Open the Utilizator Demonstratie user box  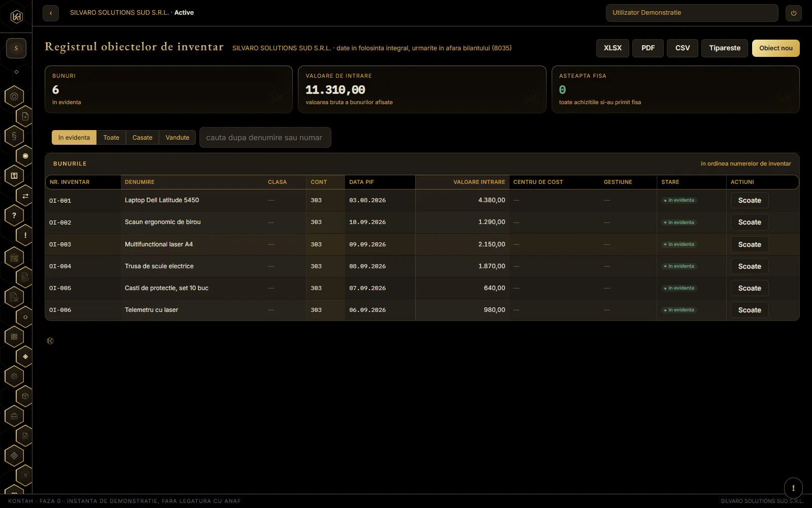pos(692,13)
